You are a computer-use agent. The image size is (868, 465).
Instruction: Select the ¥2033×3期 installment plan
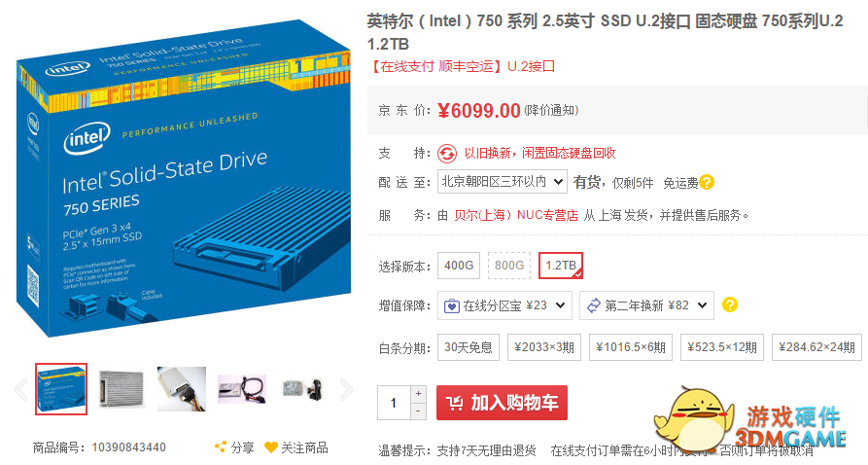tap(544, 347)
